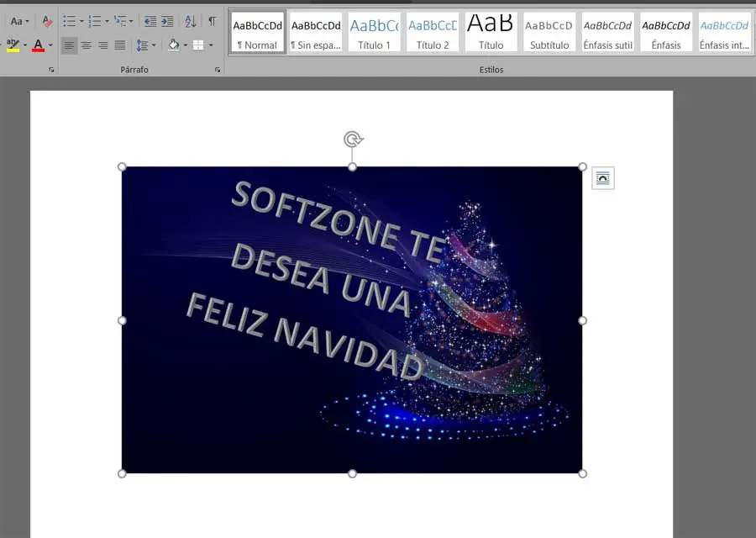The width and height of the screenshot is (756, 538).
Task: Apply the Título style
Action: tap(491, 32)
